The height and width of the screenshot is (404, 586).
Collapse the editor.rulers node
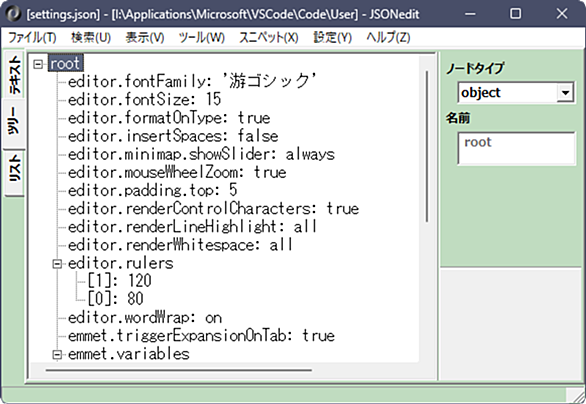point(57,264)
